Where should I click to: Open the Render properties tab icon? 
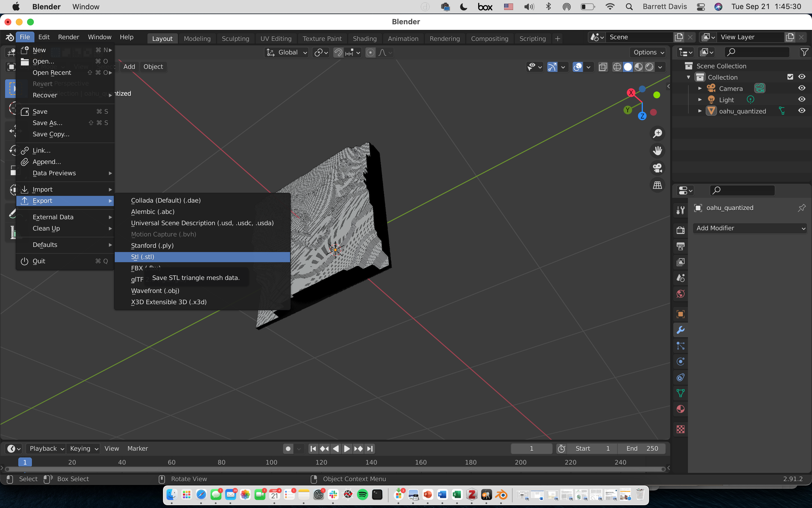pos(680,230)
